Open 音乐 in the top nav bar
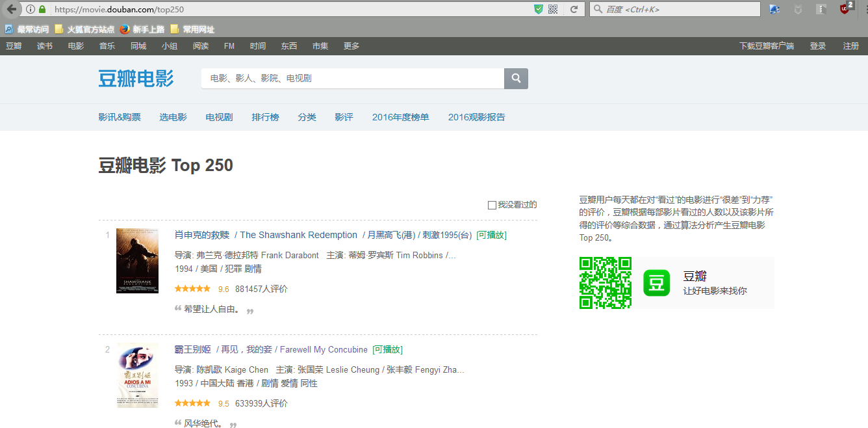Image resolution: width=868 pixels, height=428 pixels. 107,46
